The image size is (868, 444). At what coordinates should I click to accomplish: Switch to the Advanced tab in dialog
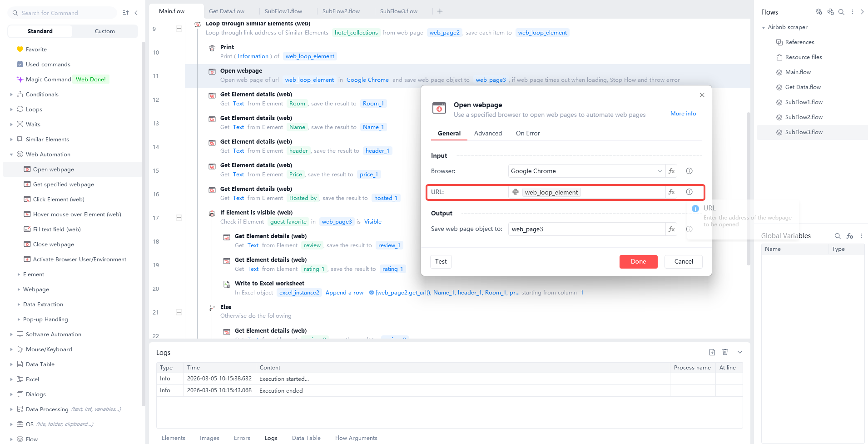pos(488,133)
